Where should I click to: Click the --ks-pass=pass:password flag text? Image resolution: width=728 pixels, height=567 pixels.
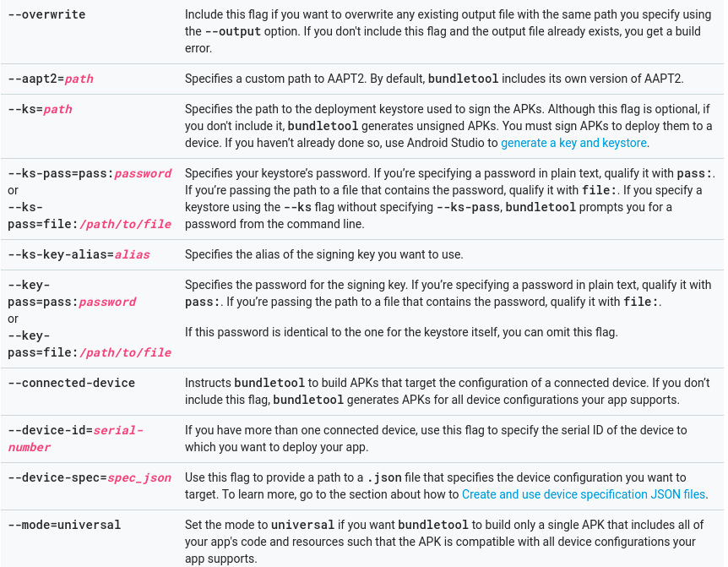pos(90,173)
